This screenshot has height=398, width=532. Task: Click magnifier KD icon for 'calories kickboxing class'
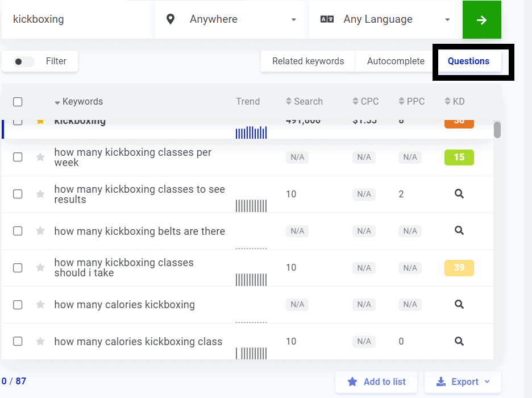coord(459,341)
